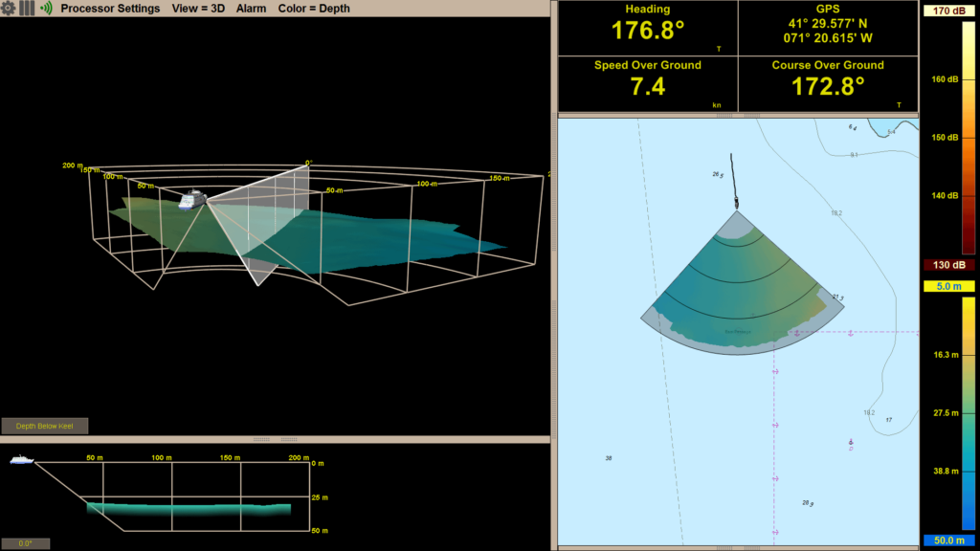Click the 0° bearing label in 3D view
The image size is (980, 551).
click(308, 163)
